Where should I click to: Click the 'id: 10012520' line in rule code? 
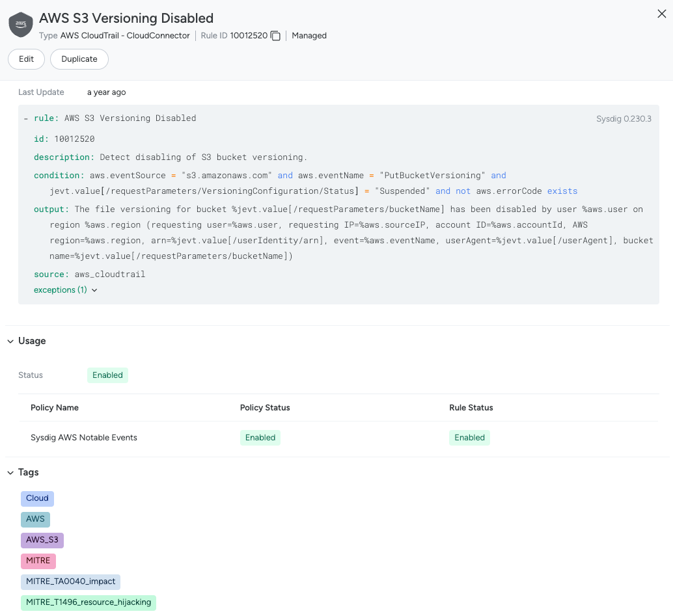(x=64, y=139)
